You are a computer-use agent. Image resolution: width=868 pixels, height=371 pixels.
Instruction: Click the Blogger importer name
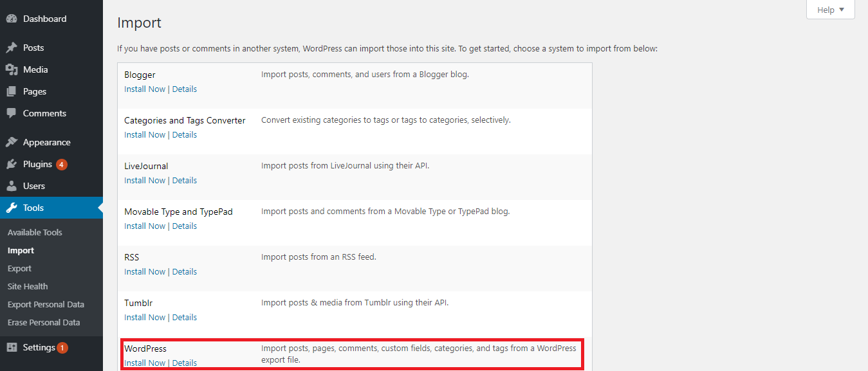click(140, 75)
